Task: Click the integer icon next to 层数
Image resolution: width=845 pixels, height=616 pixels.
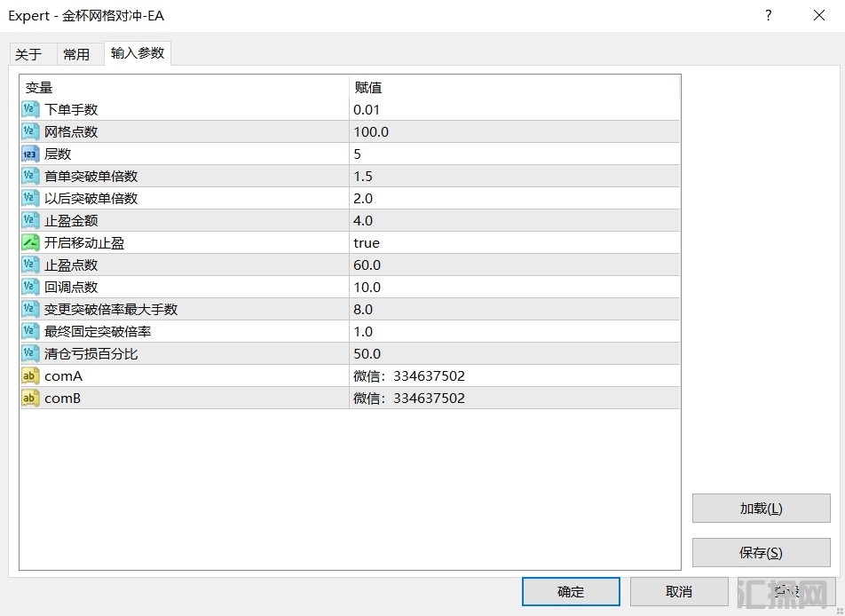Action: 30,154
